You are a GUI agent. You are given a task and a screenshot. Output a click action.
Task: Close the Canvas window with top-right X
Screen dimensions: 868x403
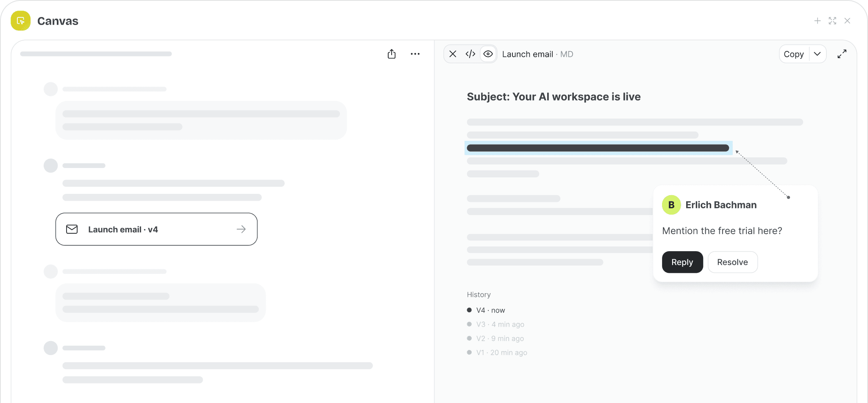847,21
